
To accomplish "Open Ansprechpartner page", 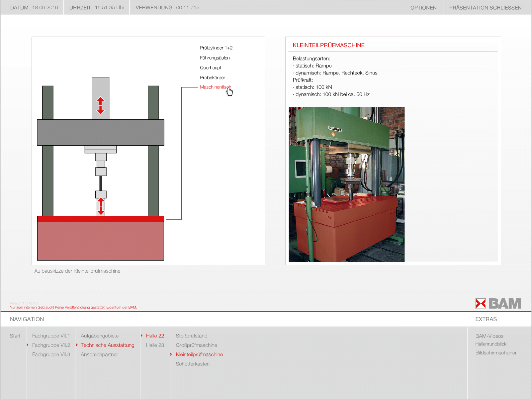I will 99,354.
